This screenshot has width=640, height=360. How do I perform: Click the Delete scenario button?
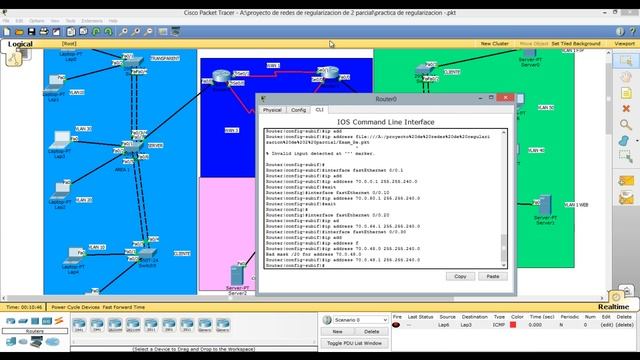[371, 331]
